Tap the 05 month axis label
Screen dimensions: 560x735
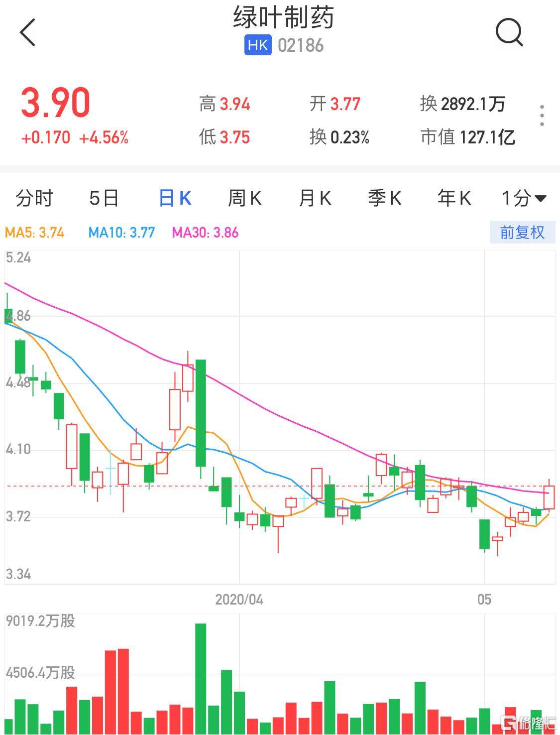[484, 599]
